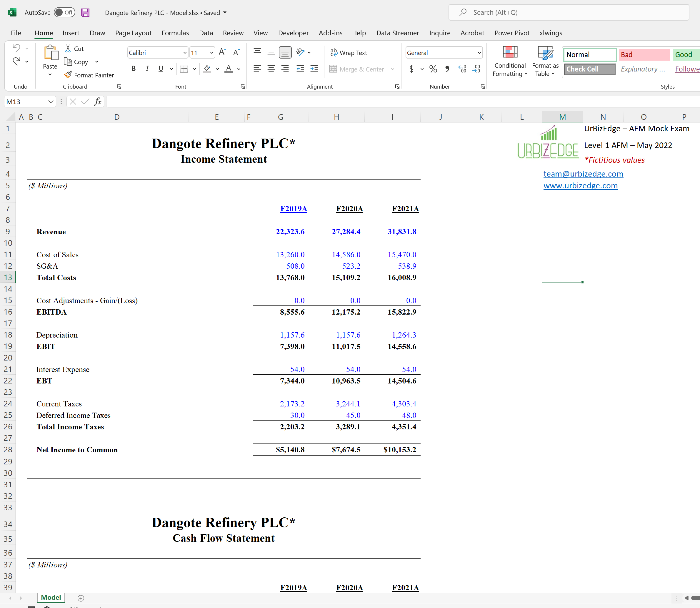Click F2019A hyperlink header
700x608 pixels.
click(293, 209)
